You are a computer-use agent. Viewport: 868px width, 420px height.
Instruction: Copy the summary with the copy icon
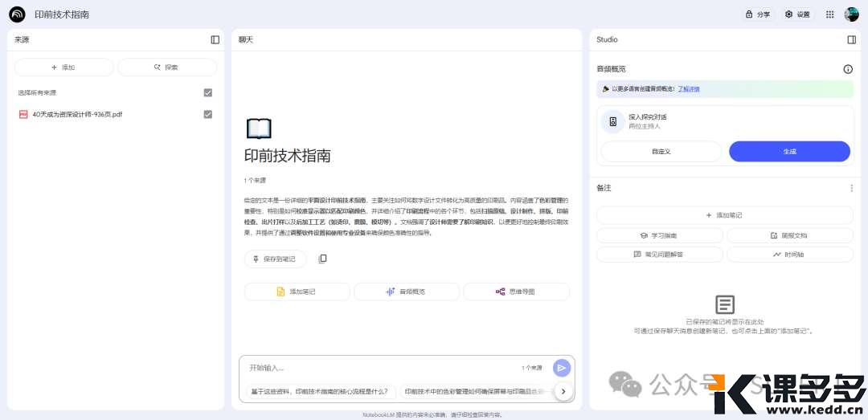[322, 259]
